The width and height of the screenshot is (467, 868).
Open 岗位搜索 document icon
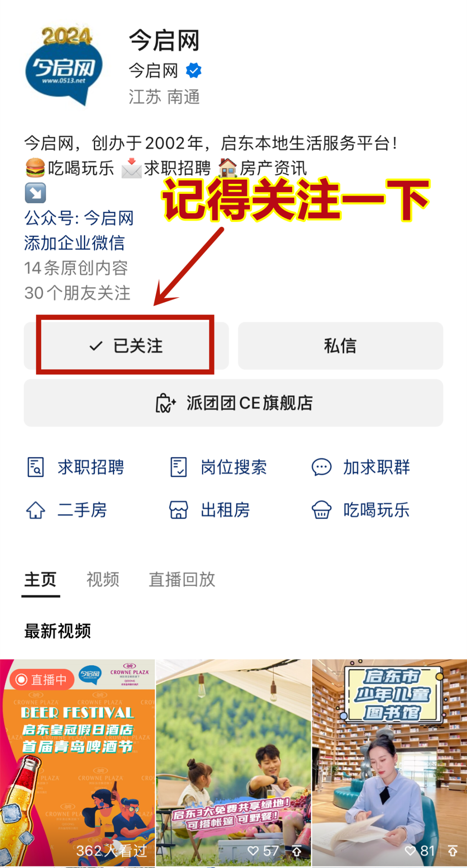[x=178, y=467]
